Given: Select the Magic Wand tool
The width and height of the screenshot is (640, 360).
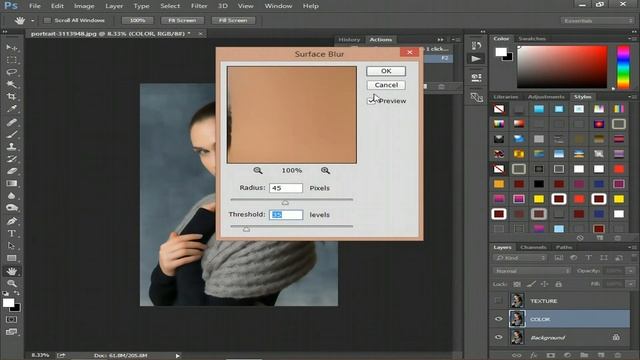Looking at the screenshot, I should (x=11, y=84).
